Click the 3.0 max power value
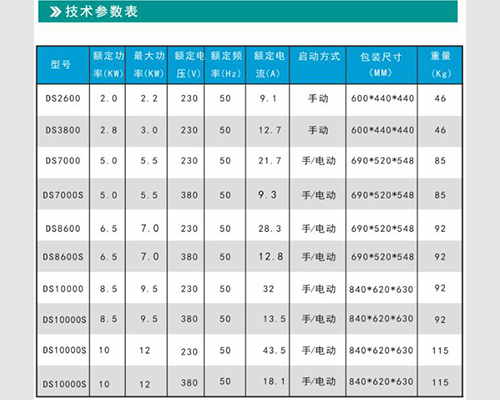 [149, 130]
